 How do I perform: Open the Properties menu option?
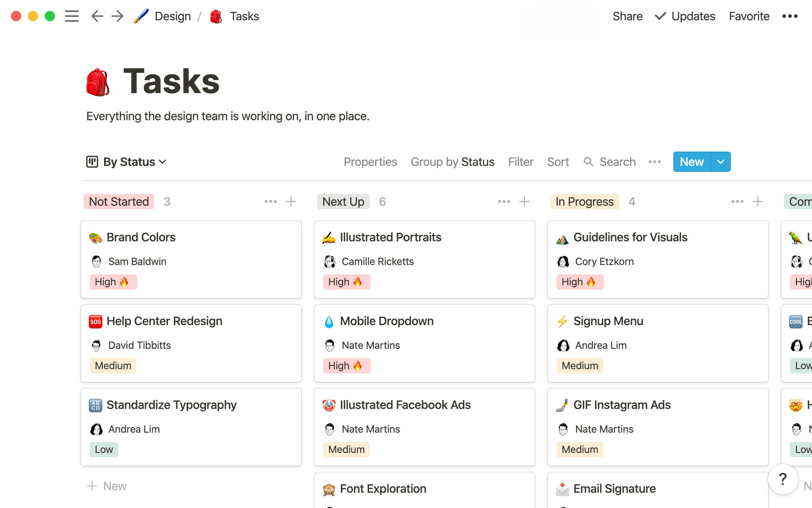370,162
